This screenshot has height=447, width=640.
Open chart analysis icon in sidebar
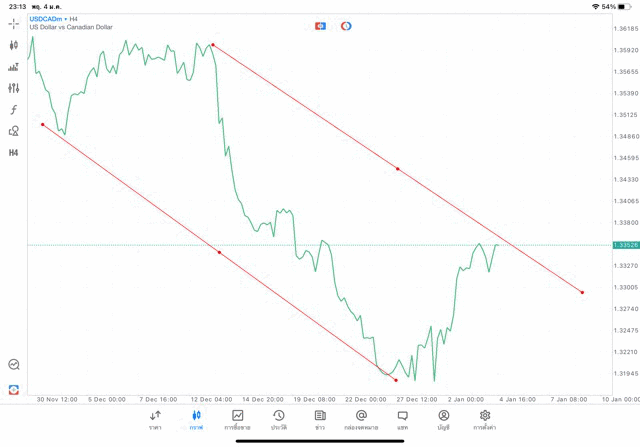pos(14,365)
